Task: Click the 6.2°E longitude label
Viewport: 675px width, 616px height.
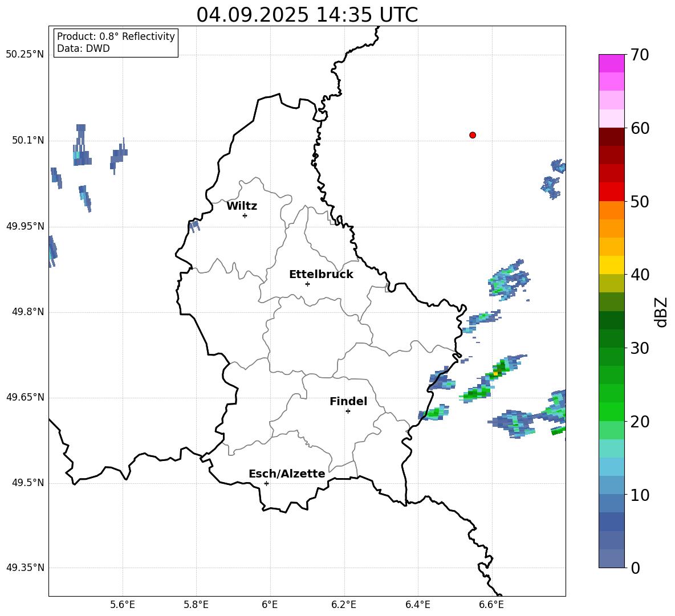Action: (344, 605)
